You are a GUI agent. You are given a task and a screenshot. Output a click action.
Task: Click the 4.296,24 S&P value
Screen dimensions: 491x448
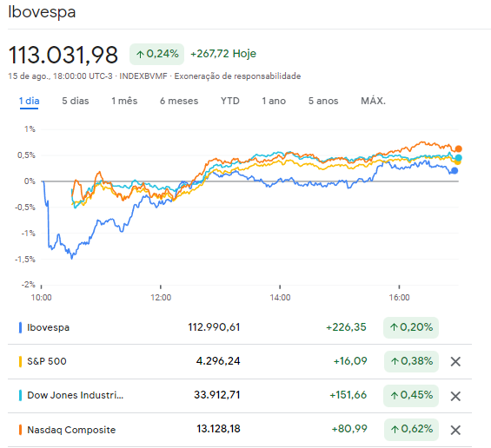click(x=218, y=361)
